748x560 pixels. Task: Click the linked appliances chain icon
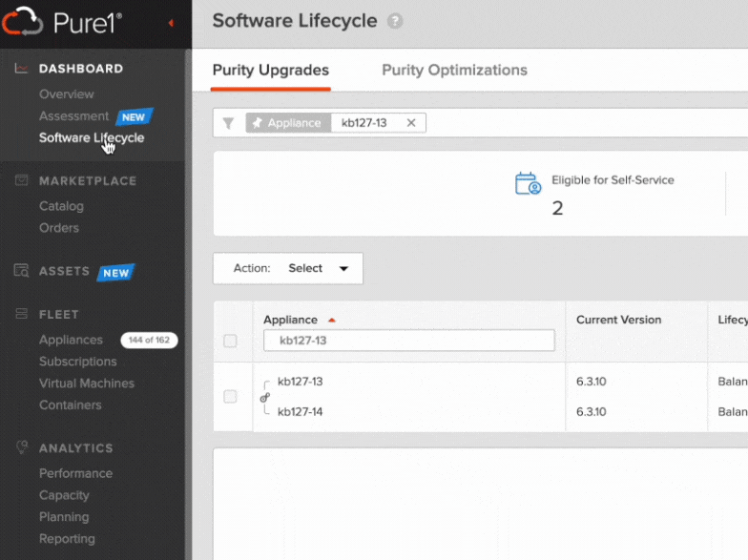tap(265, 397)
